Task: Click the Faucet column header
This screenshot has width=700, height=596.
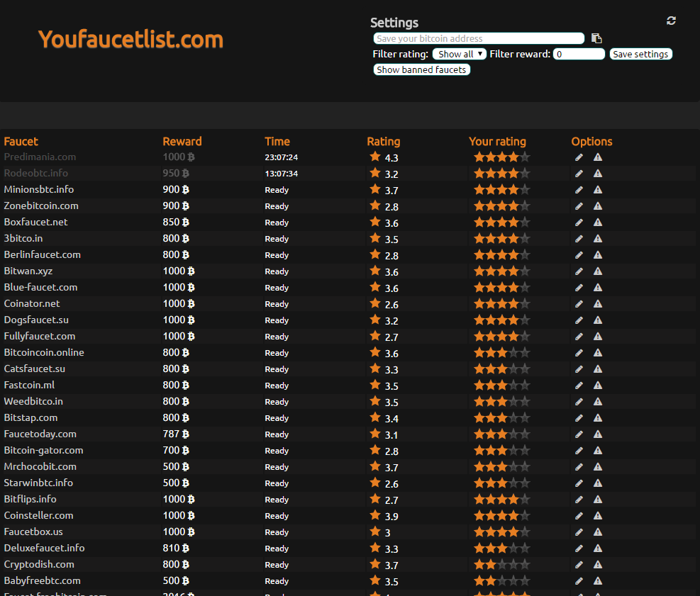Action: pos(21,142)
